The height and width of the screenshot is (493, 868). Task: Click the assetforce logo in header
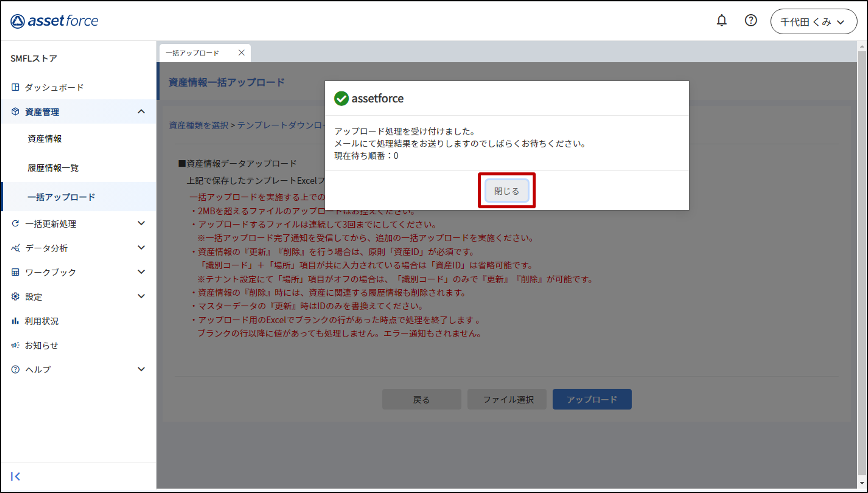point(54,21)
